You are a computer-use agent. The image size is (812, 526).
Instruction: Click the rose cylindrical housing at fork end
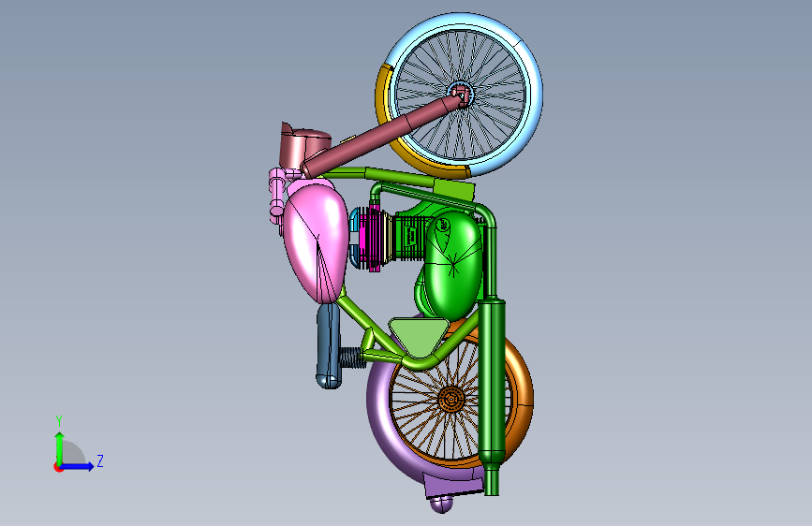coord(304,147)
